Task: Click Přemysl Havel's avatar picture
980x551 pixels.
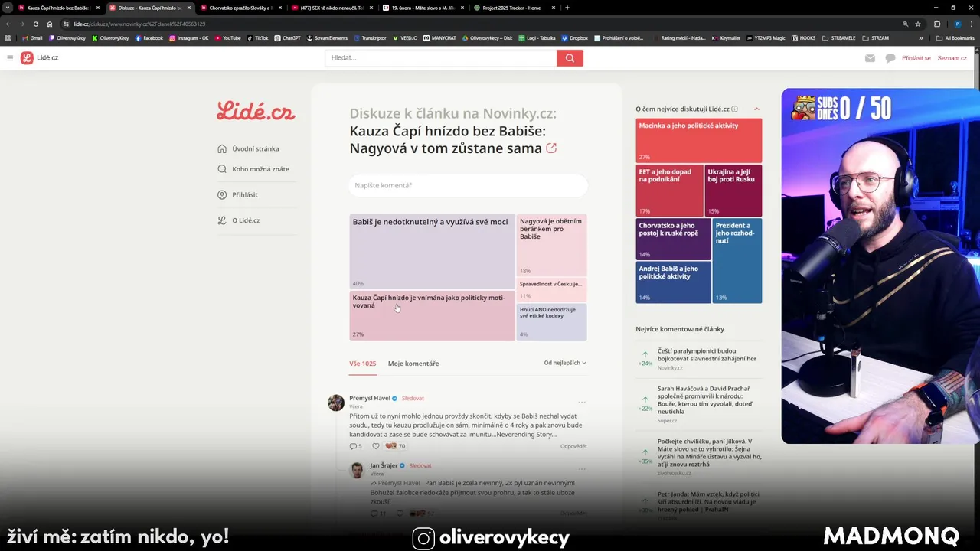Action: coord(335,403)
